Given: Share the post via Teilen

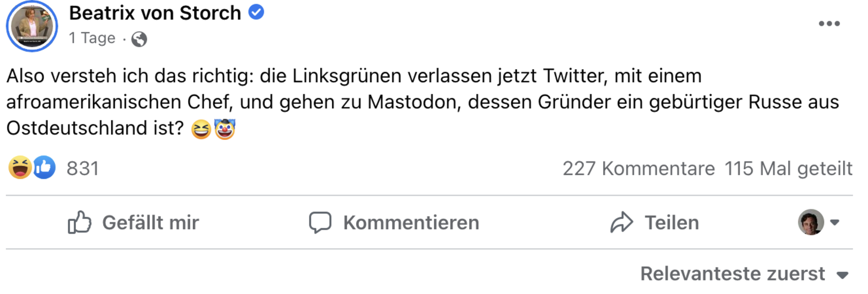Looking at the screenshot, I should tap(654, 222).
